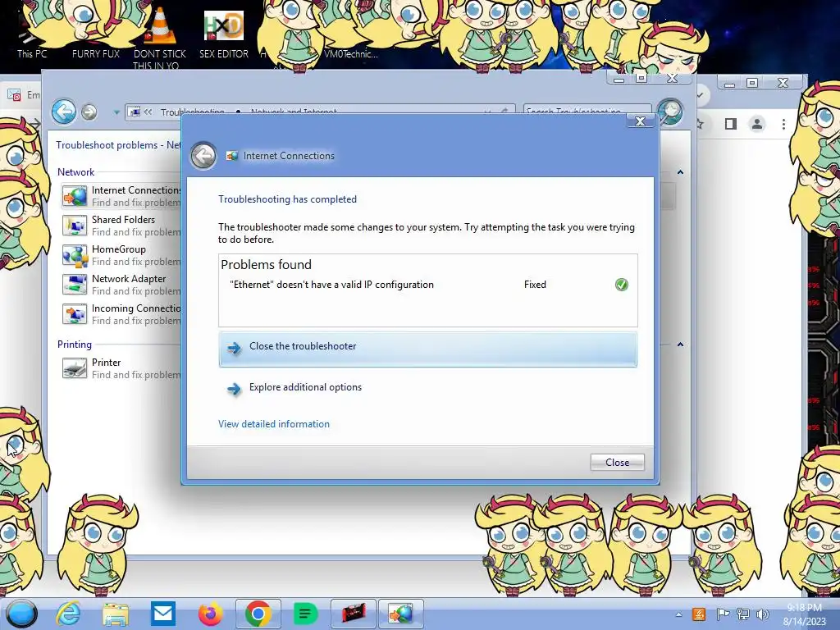Open Internet Explorer from the taskbar
The height and width of the screenshot is (630, 840).
[x=69, y=614]
